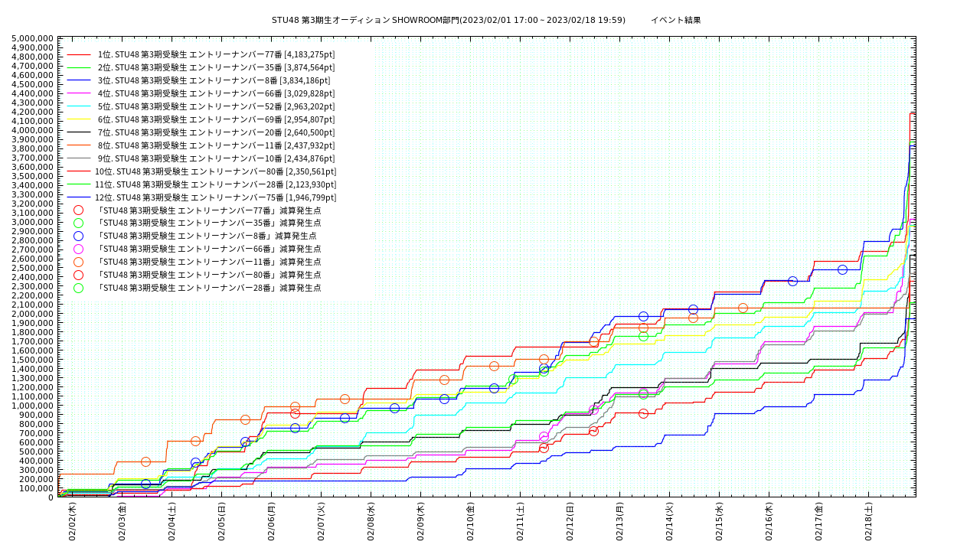980x551 pixels.
Task: Click the blue line swatch beside 12位 legend entry
Action: tap(78, 197)
